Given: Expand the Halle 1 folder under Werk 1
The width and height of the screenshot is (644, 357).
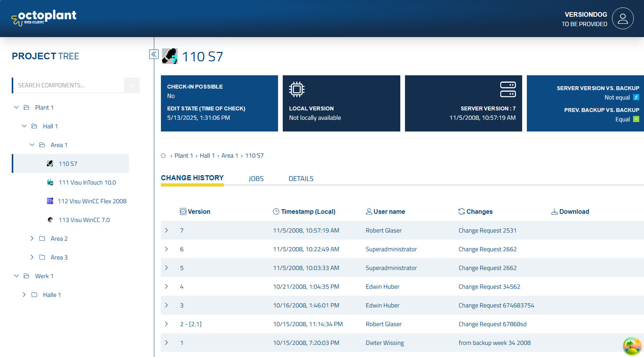Looking at the screenshot, I should click(x=24, y=295).
